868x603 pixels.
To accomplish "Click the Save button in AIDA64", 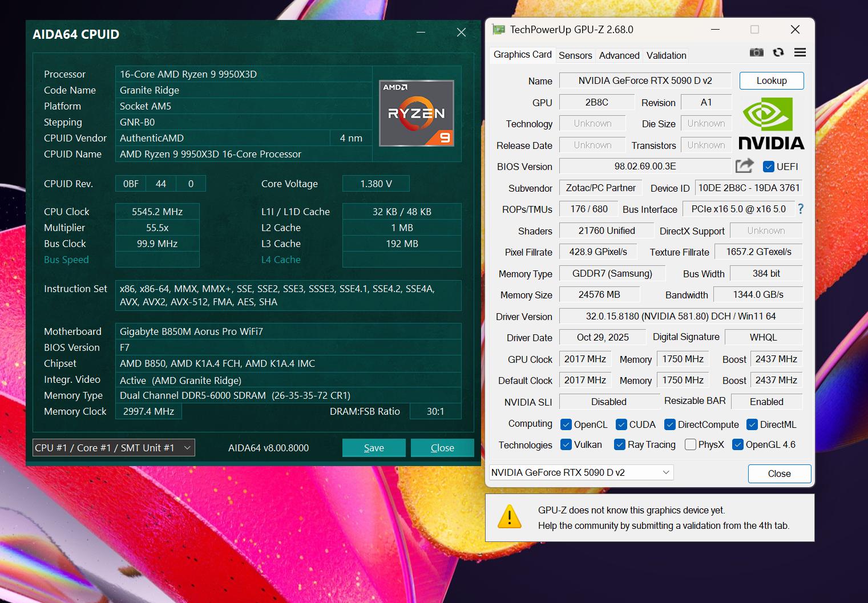I will pyautogui.click(x=374, y=447).
